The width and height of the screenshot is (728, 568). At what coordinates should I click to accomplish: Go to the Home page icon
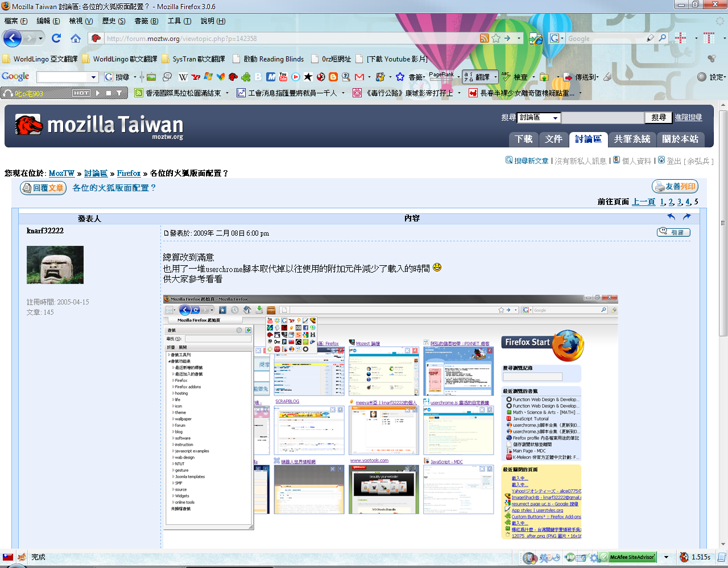coord(76,38)
